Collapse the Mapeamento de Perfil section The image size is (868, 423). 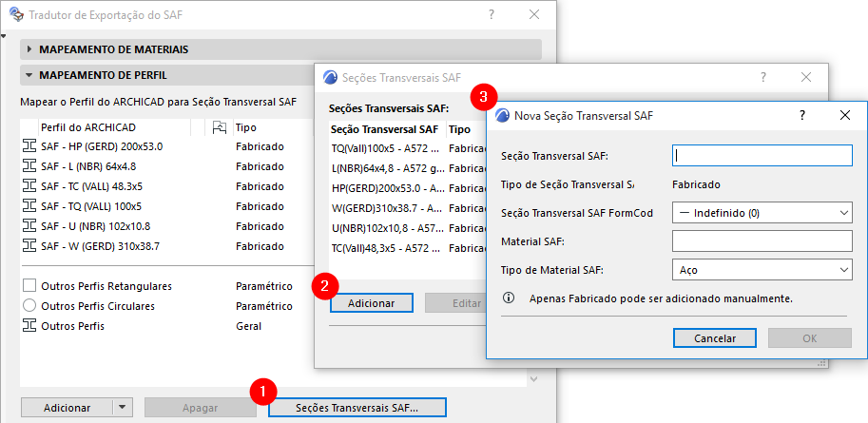29,75
